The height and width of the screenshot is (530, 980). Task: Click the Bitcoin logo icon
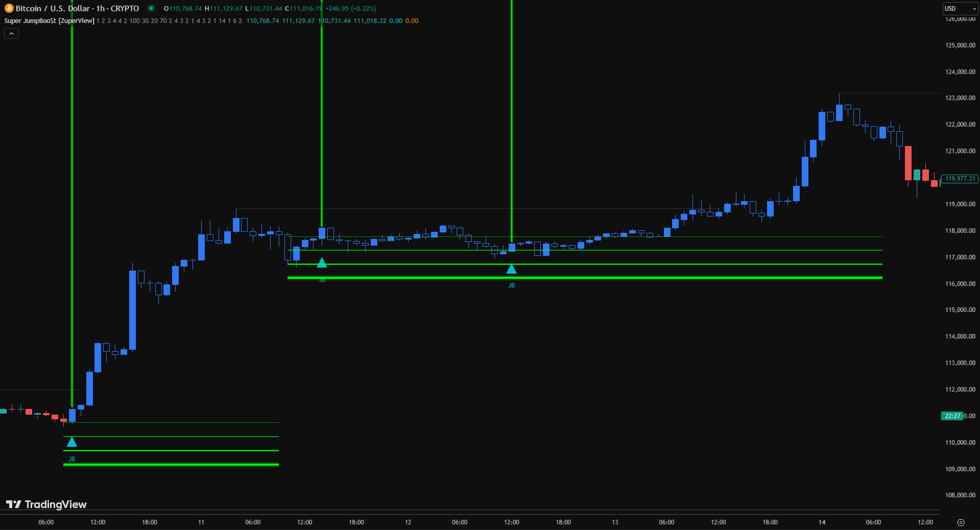[9, 8]
